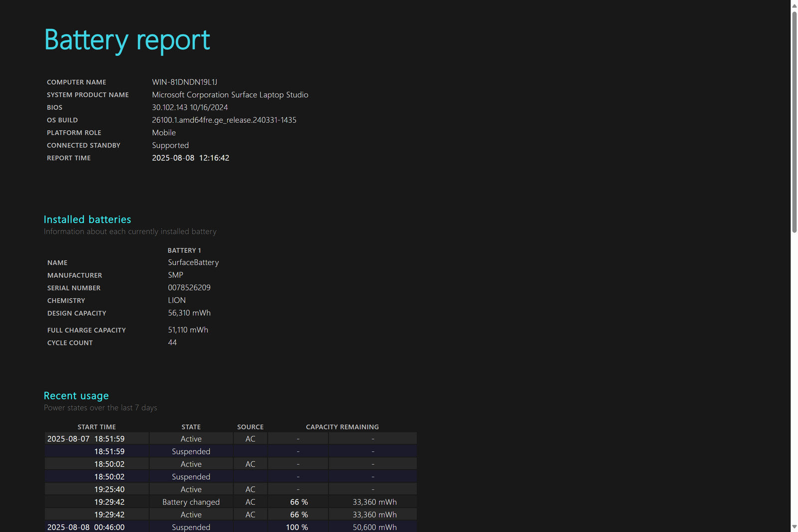Image resolution: width=798 pixels, height=532 pixels.
Task: Click the Battery report title
Action: coord(127,40)
